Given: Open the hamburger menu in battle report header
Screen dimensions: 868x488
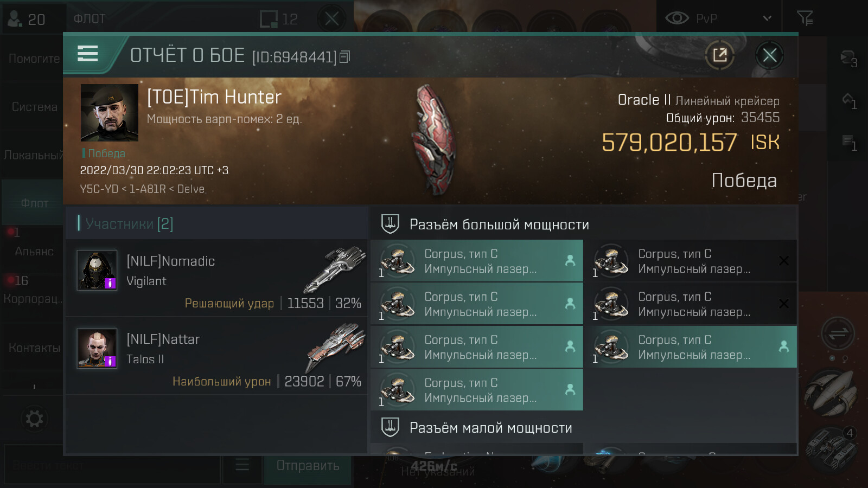Looking at the screenshot, I should tap(87, 54).
